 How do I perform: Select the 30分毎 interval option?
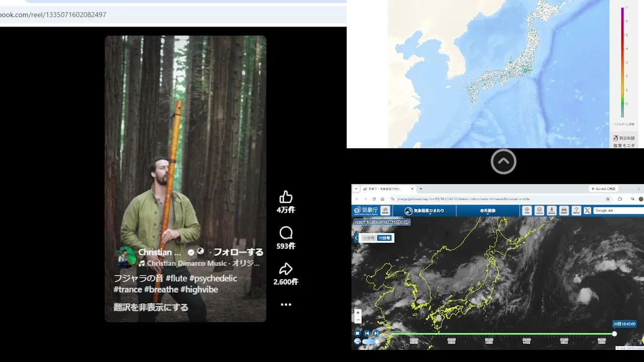[369, 238]
